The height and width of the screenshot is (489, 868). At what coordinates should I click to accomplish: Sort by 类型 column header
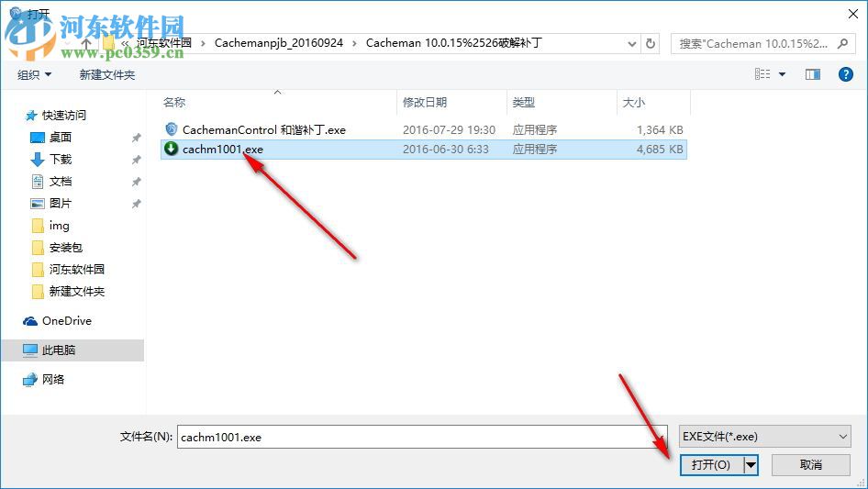click(524, 103)
